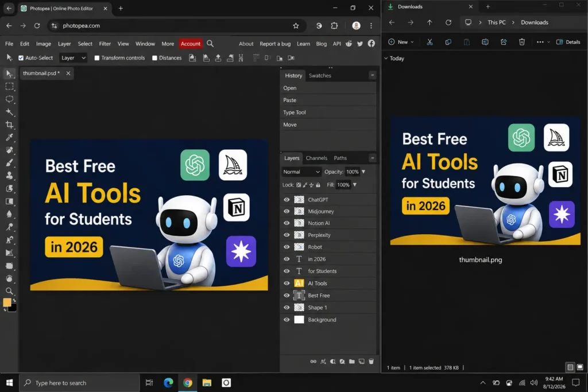The height and width of the screenshot is (392, 588).
Task: Open the Reddit link icon
Action: coord(349,44)
